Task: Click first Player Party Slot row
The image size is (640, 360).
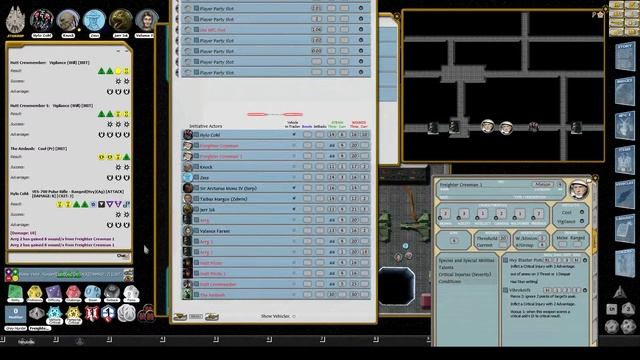Action: point(275,8)
